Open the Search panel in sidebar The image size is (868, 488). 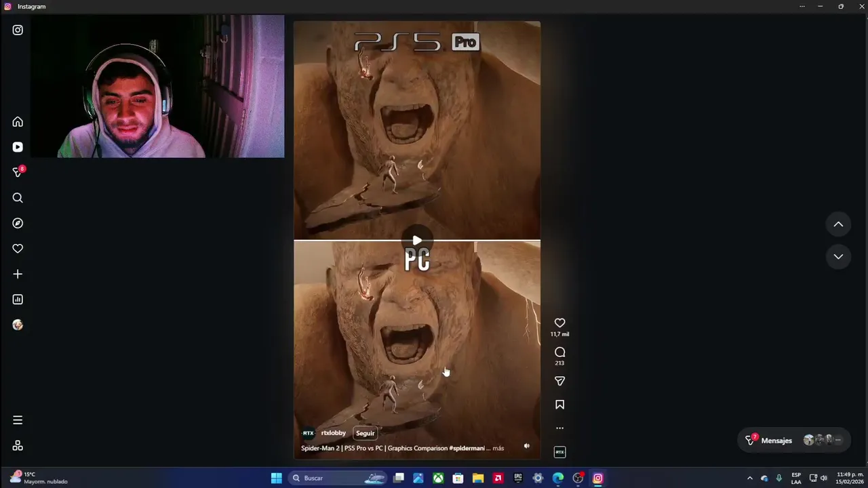click(18, 198)
